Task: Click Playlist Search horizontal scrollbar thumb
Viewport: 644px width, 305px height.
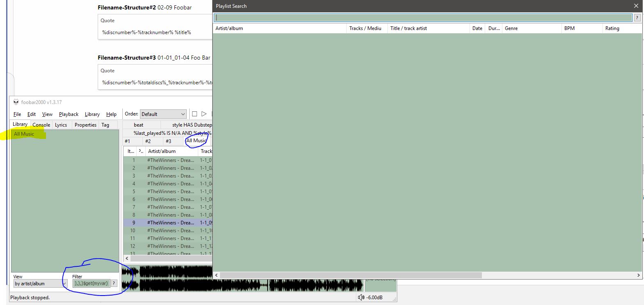Action: click(x=351, y=275)
